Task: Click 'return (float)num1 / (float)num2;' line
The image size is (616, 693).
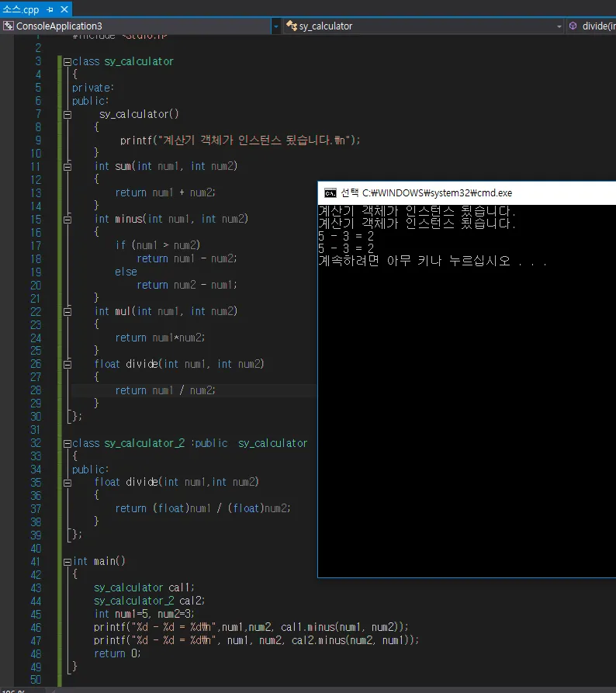Action: point(202,508)
